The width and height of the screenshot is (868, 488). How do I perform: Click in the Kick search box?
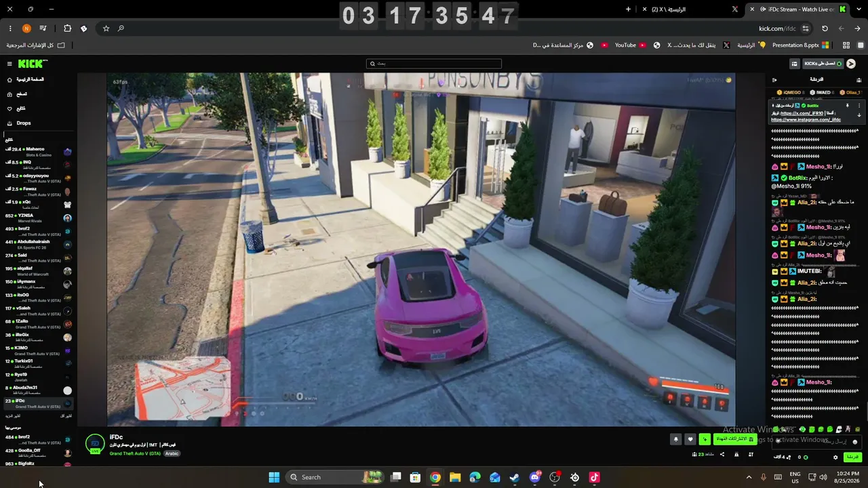click(x=434, y=64)
